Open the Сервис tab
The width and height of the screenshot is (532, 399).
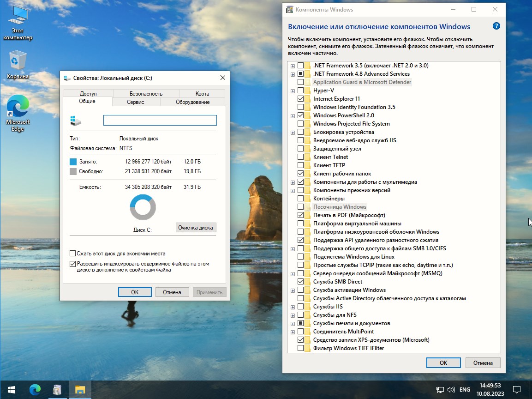pyautogui.click(x=136, y=102)
